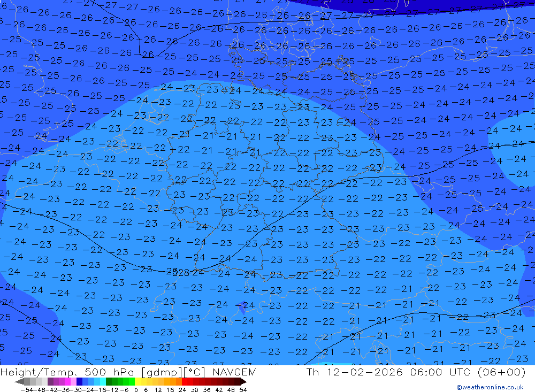The height and width of the screenshot is (392, 535).
Task: Pick the bright red legend swatch at 24
Action: point(185,382)
